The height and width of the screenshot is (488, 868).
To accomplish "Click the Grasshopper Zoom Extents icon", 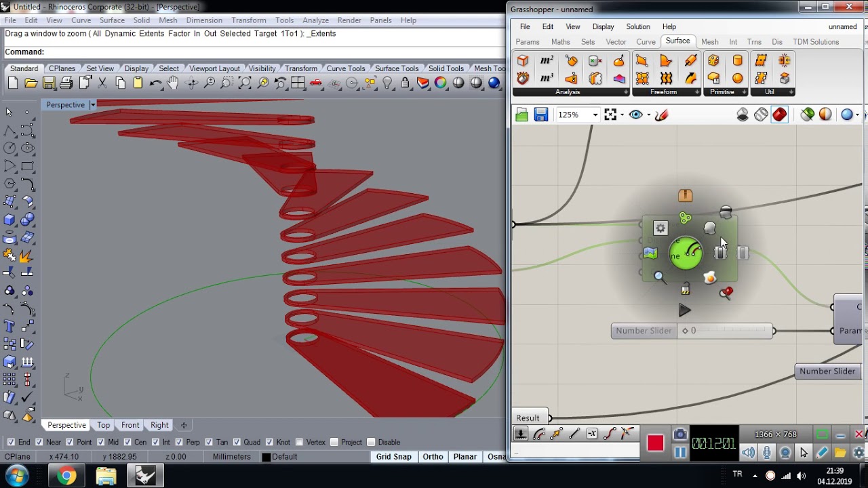I will coord(610,115).
